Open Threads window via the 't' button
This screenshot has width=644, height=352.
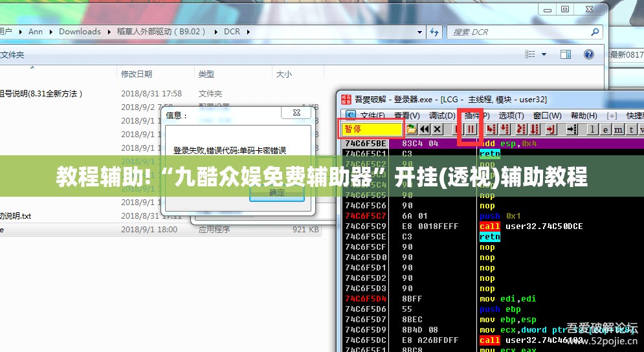(x=631, y=129)
